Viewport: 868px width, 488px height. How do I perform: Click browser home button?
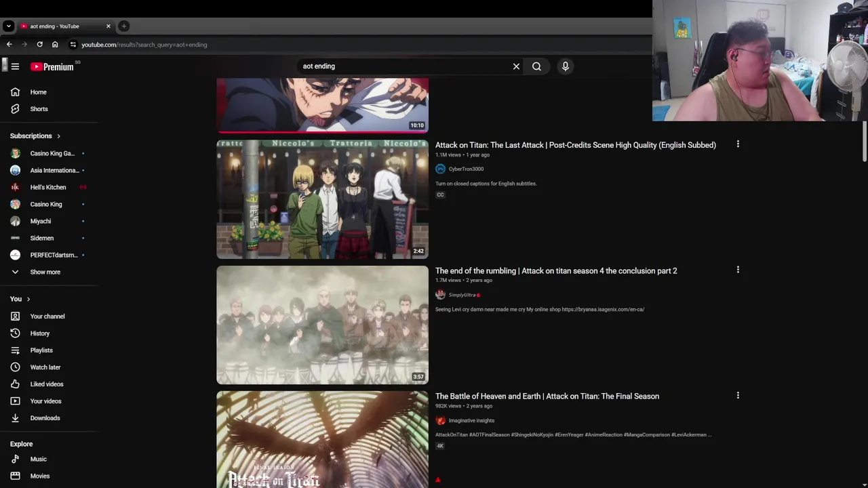point(55,45)
